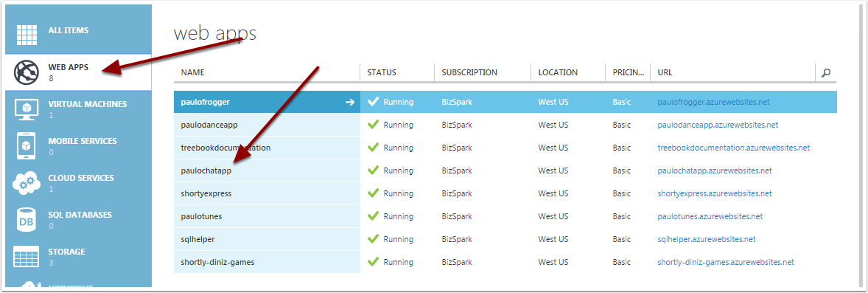
Task: Select the sqlhelper web app
Action: coord(197,239)
